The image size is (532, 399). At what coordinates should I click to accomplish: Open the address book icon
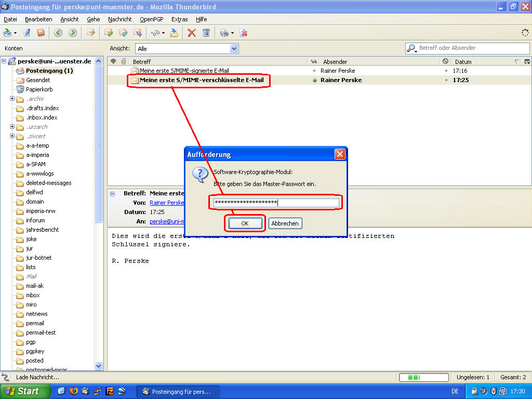coord(41,33)
